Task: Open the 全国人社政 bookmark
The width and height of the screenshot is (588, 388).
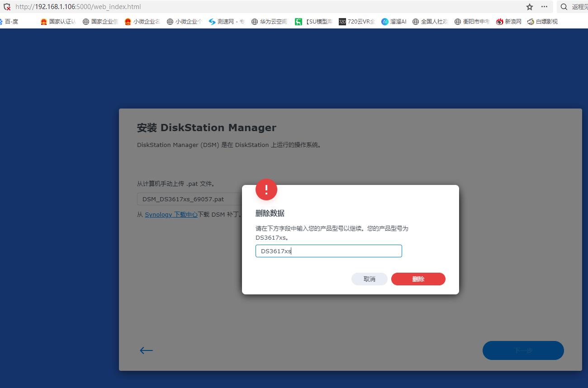Action: 430,21
